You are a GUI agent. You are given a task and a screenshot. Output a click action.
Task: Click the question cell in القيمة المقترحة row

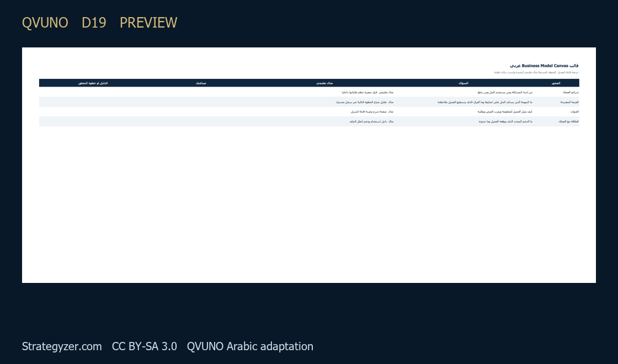[x=485, y=102]
